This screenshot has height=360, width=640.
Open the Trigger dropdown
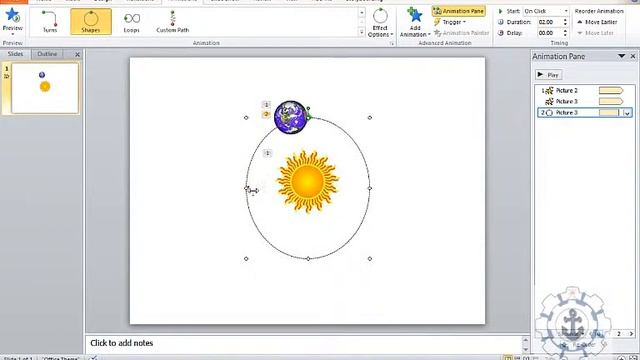tap(450, 22)
